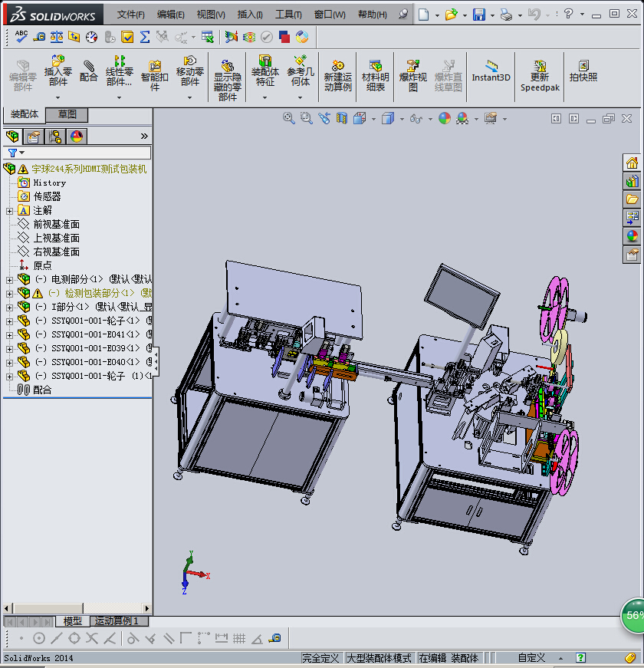Click the Update Speedpak tool
644x668 pixels.
[x=540, y=76]
